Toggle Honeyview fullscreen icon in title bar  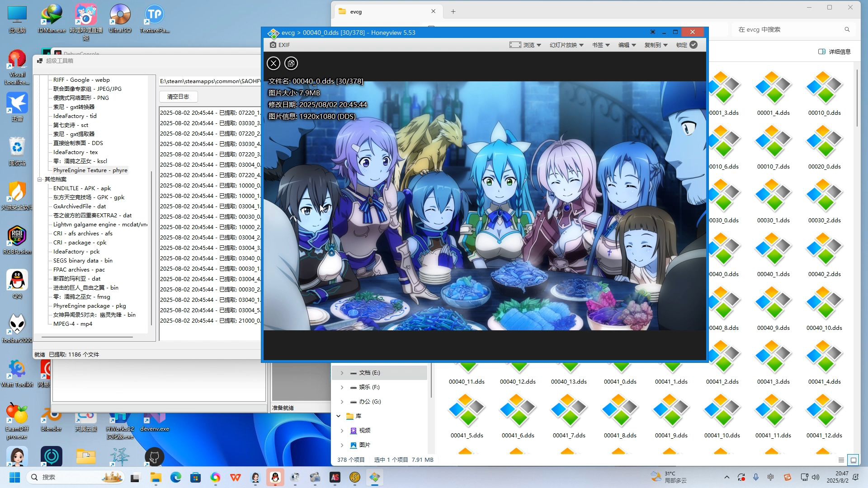653,32
